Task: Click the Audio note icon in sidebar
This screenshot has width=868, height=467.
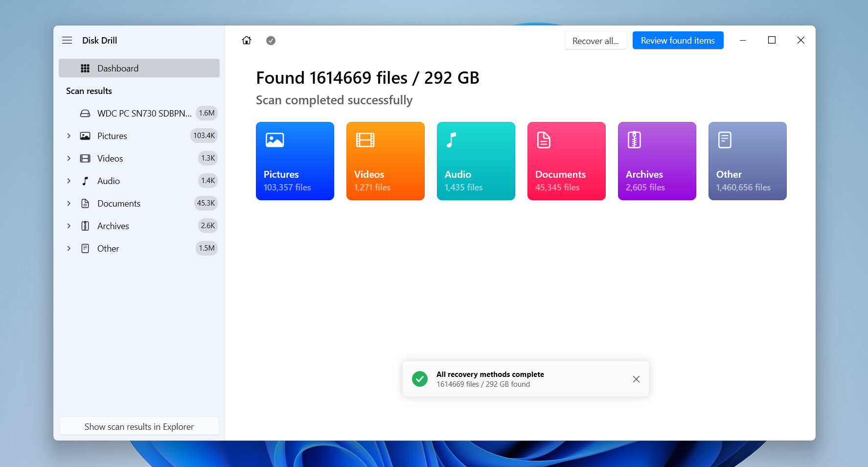Action: [x=85, y=181]
